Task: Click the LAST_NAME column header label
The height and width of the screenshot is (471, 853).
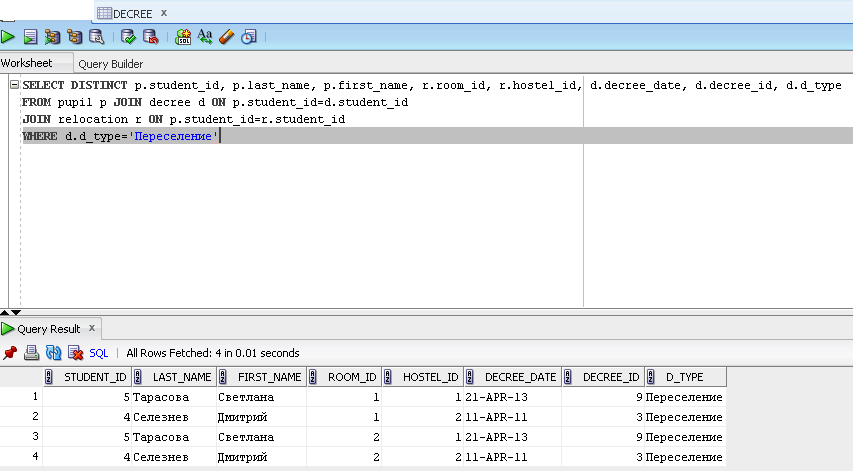Action: [x=182, y=377]
